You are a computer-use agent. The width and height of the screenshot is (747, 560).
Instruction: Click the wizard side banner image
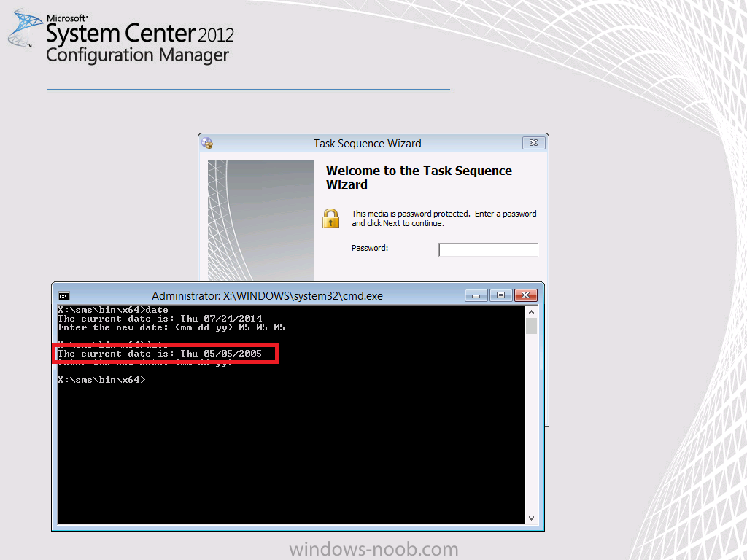[260, 220]
